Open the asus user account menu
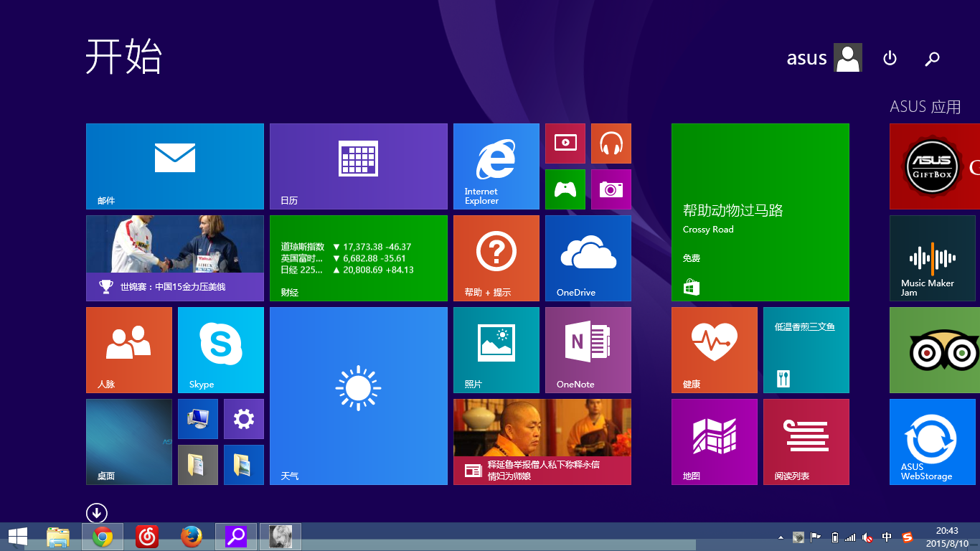Screen dimensions: 980x551 824,57
